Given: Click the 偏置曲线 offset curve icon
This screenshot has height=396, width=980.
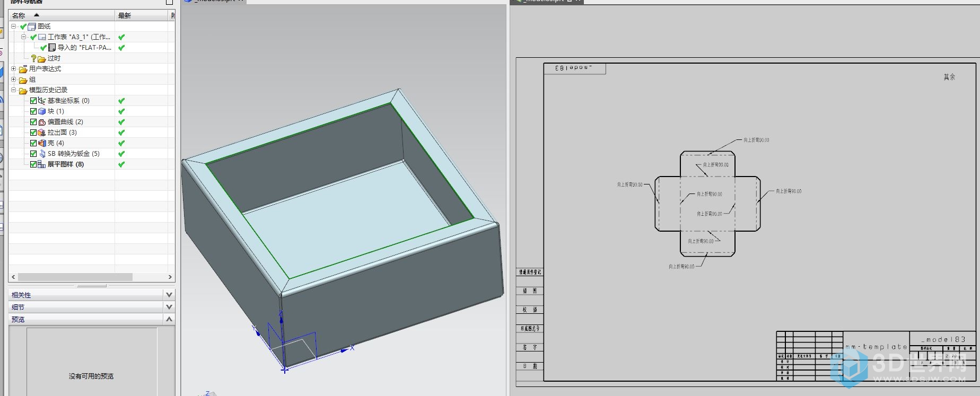Looking at the screenshot, I should 42,122.
